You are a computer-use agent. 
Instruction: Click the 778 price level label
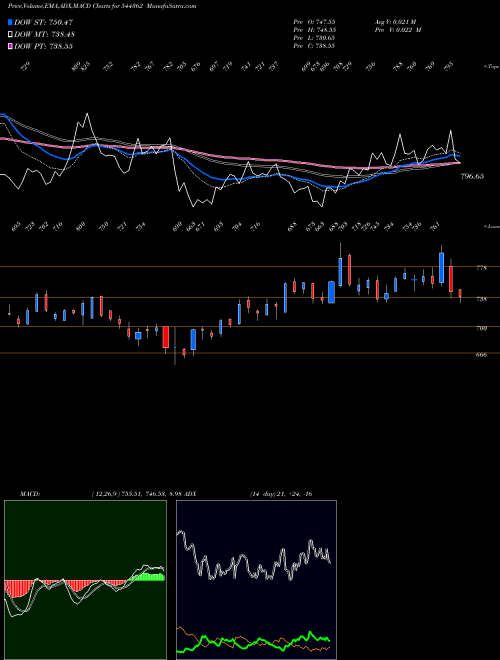[481, 268]
